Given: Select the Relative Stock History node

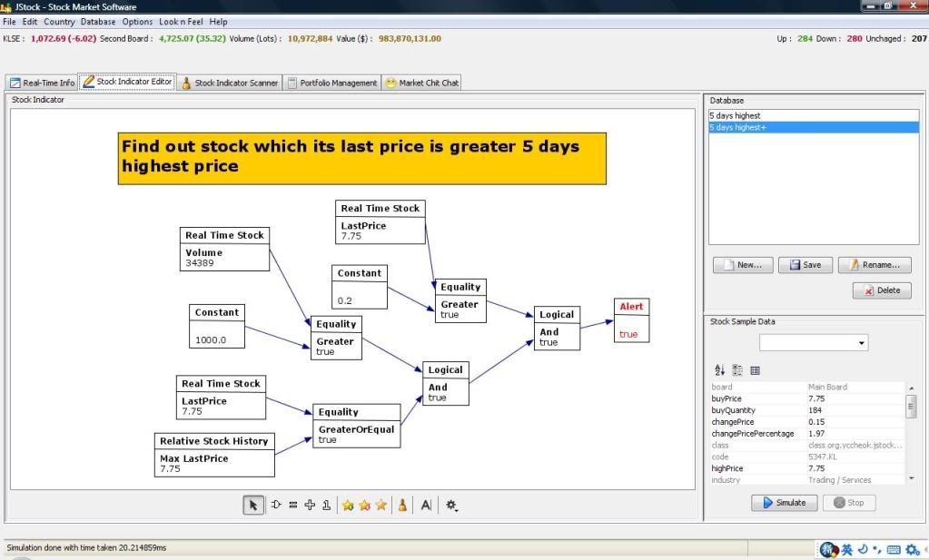Looking at the screenshot, I should tap(214, 455).
